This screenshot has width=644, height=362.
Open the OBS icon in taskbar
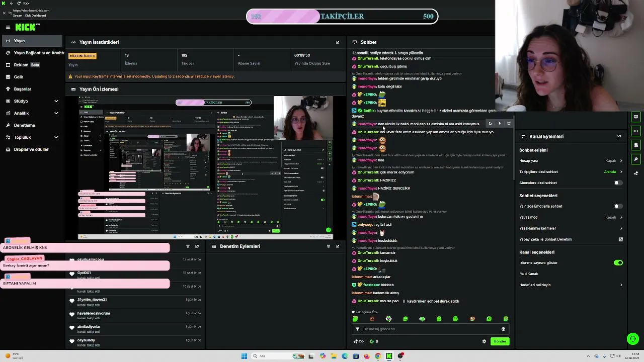pos(400,356)
